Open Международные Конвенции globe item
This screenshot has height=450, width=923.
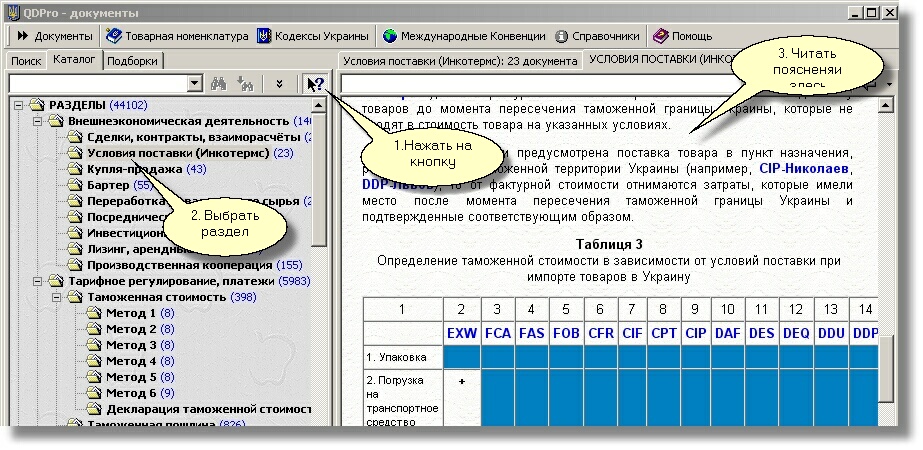pos(464,36)
